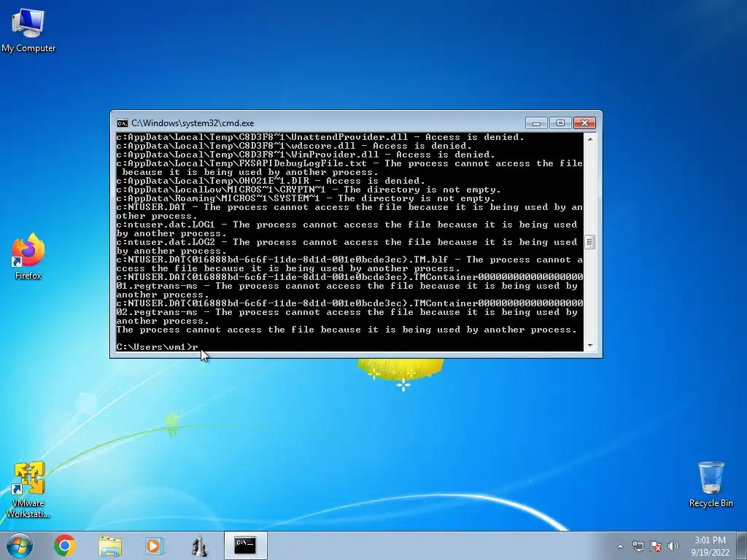Launch Google Chrome from the taskbar
The width and height of the screenshot is (747, 560).
65,545
